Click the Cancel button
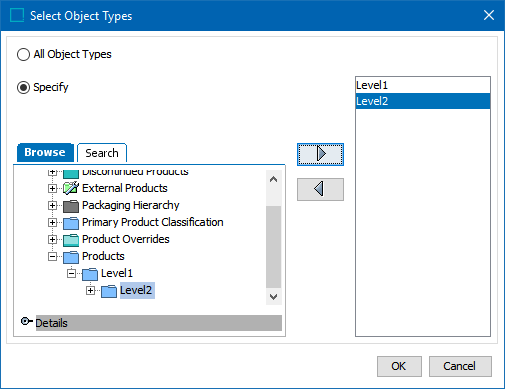 click(x=460, y=366)
